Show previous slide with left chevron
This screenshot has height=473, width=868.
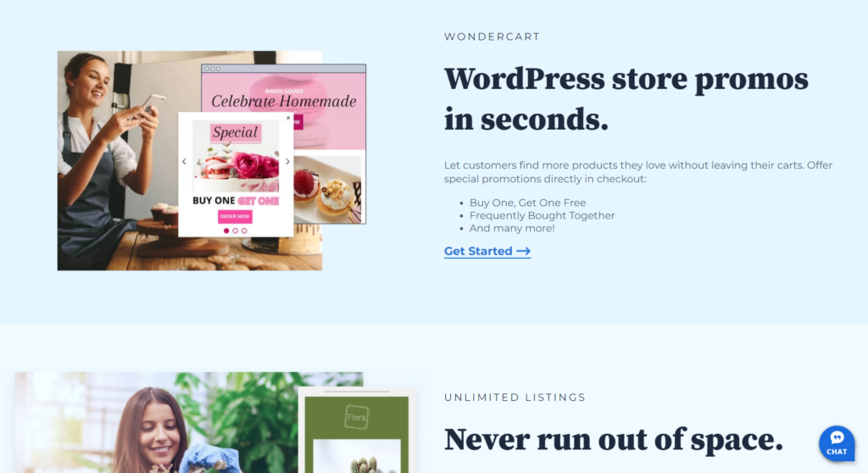(x=184, y=162)
